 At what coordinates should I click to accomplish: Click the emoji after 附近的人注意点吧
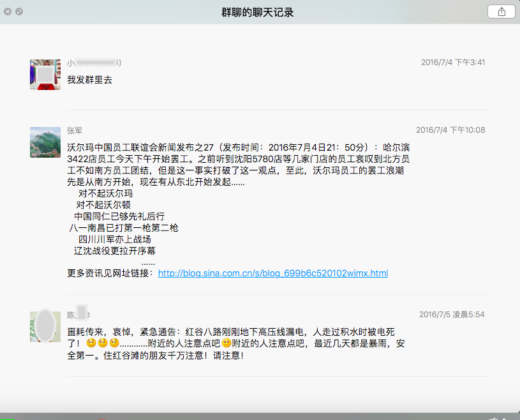point(227,343)
